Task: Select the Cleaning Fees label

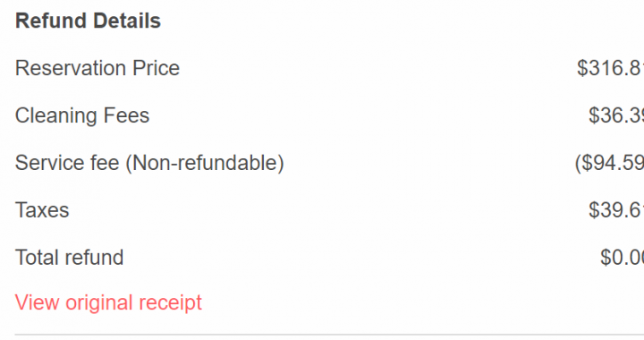Action: (x=82, y=115)
